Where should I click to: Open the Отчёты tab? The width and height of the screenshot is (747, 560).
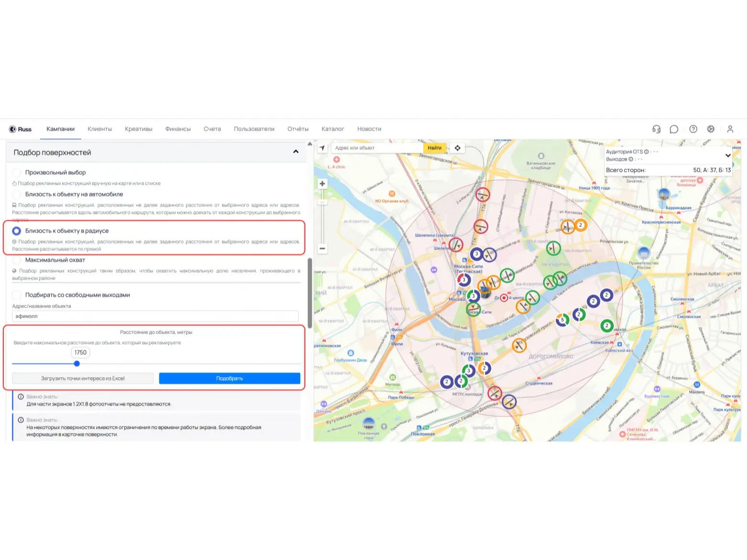(x=298, y=129)
